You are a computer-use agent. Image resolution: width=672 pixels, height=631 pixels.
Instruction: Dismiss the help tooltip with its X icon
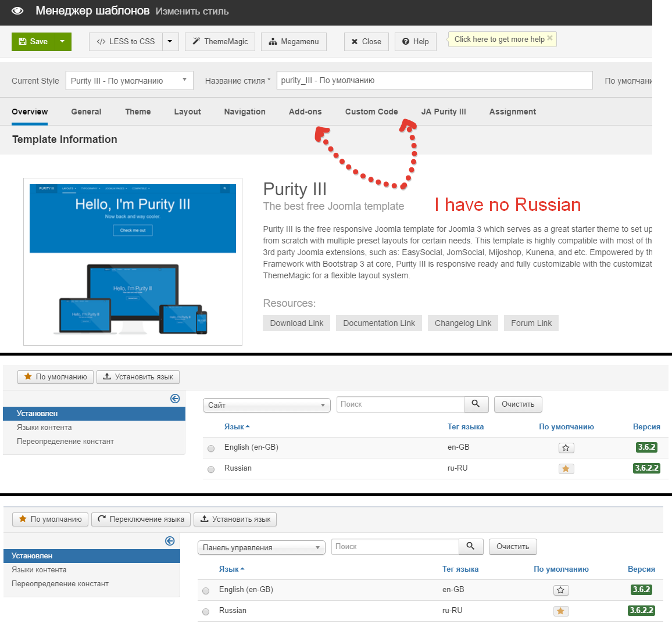550,38
